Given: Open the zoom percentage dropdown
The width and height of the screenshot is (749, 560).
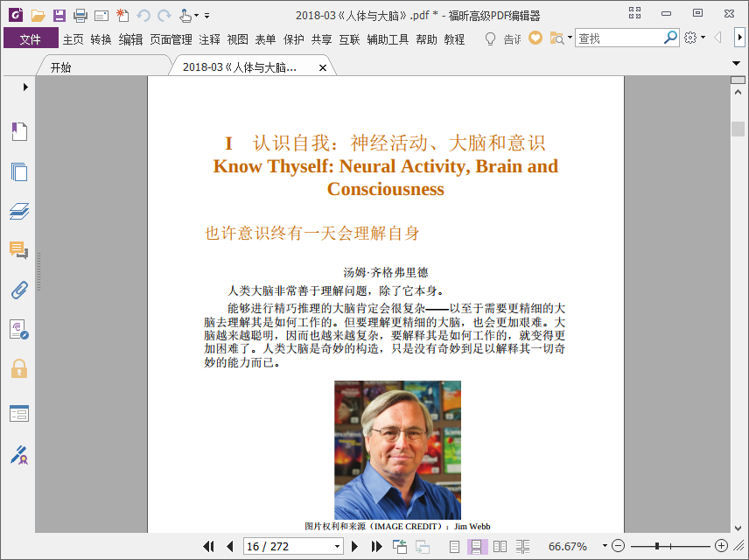Looking at the screenshot, I should click(x=604, y=546).
